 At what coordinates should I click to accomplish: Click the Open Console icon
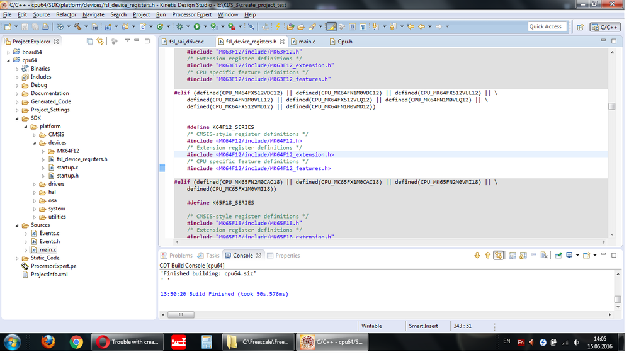click(x=586, y=255)
